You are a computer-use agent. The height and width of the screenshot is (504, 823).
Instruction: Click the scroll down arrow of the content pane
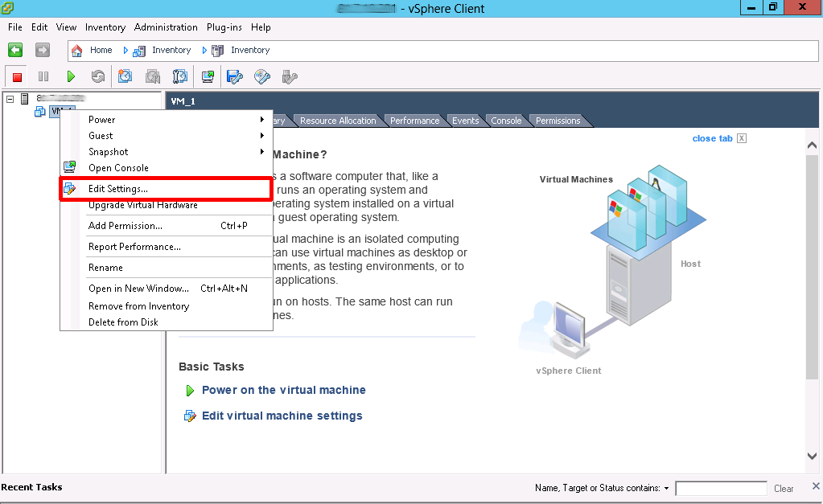[x=812, y=457]
